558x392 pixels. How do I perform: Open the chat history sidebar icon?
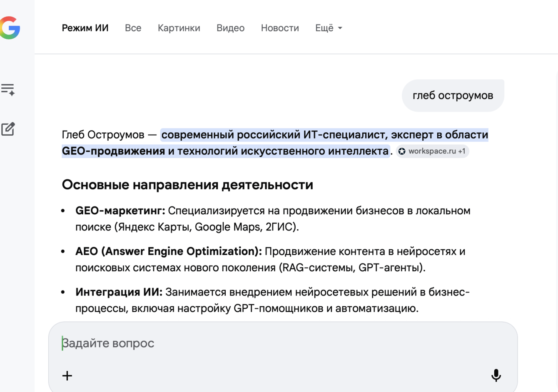pos(8,89)
